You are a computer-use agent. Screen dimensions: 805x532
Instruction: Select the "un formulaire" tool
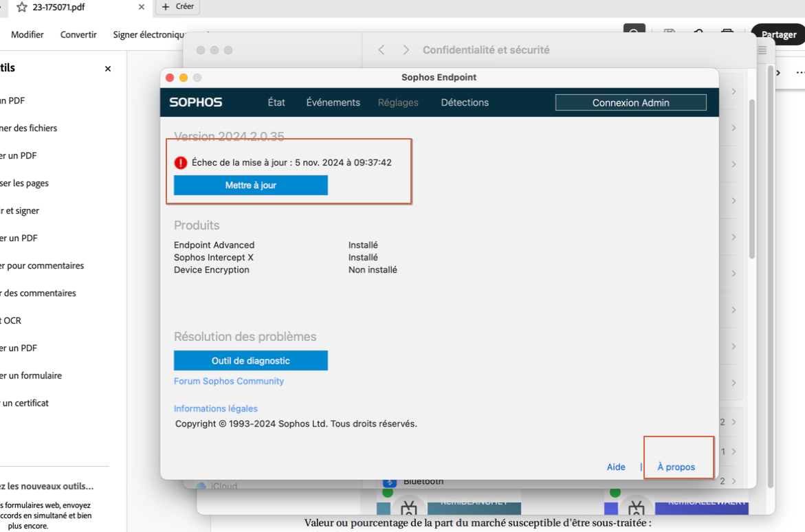(x=31, y=375)
